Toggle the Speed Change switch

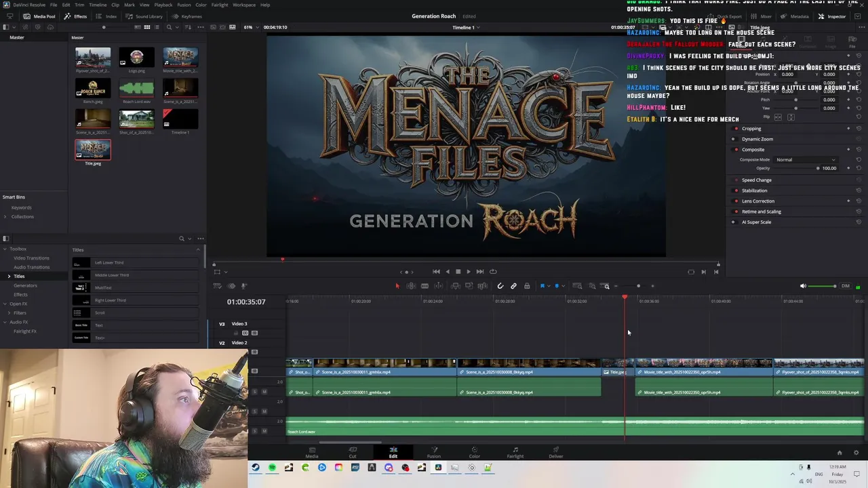click(734, 180)
